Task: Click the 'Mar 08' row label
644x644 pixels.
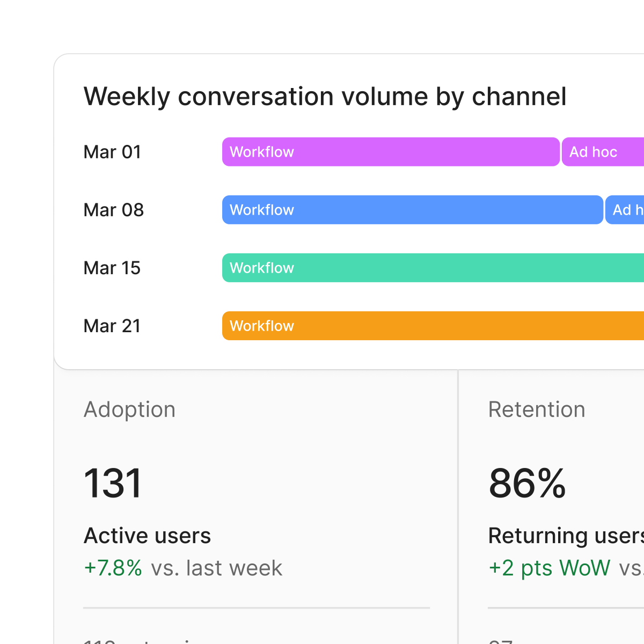Action: coord(114,210)
